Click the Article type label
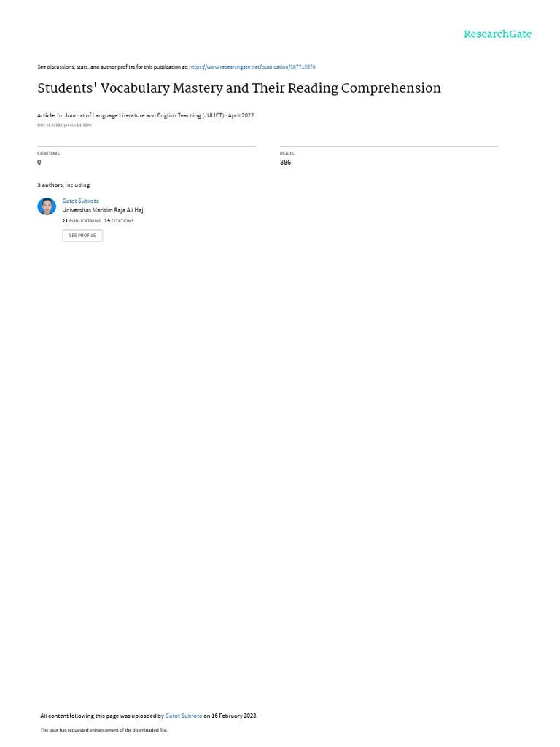This screenshot has width=560, height=747. point(46,115)
